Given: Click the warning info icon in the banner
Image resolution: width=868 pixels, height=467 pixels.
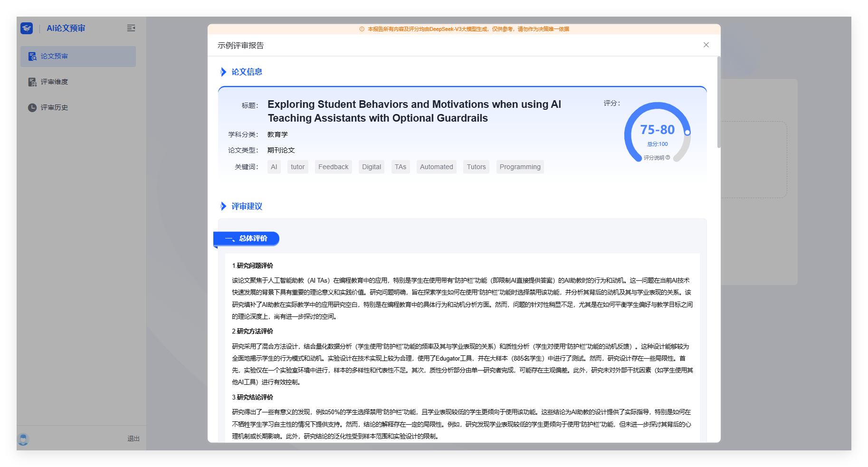Looking at the screenshot, I should coord(362,29).
